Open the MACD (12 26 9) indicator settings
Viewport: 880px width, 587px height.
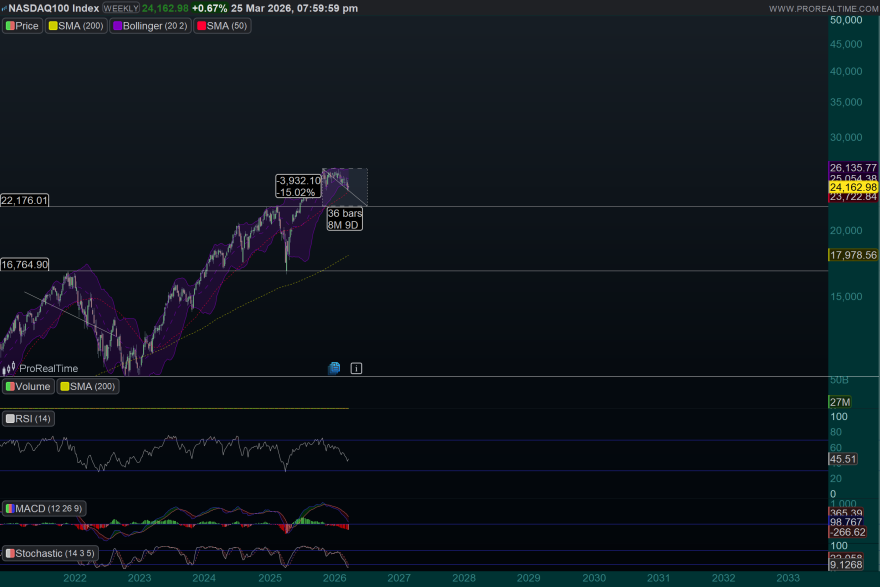[x=47, y=508]
